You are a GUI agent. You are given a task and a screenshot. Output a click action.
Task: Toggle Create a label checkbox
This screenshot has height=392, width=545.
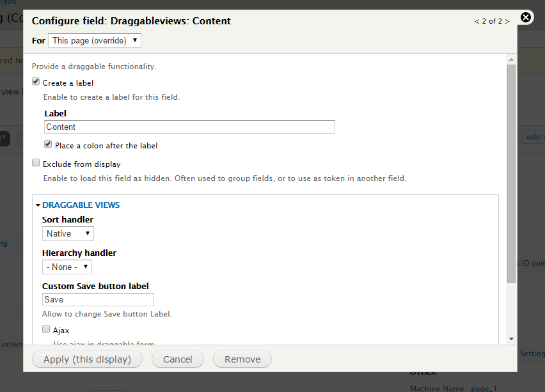[36, 82]
